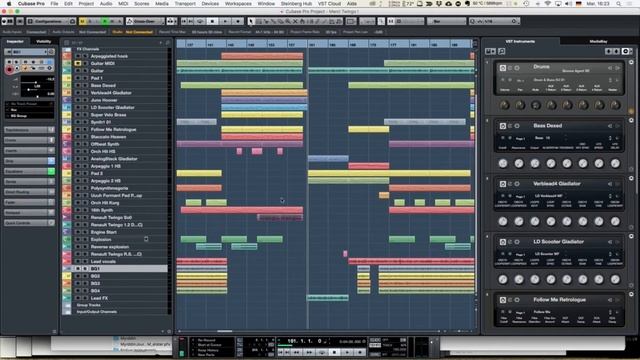Toggle Verblead4 Gladiator instrument power button
Screen dimensions: 640x360
[x=503, y=184]
